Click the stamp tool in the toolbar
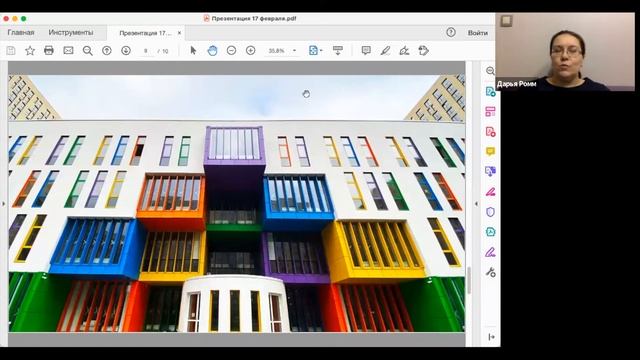Image resolution: width=640 pixels, height=360 pixels. tap(424, 51)
